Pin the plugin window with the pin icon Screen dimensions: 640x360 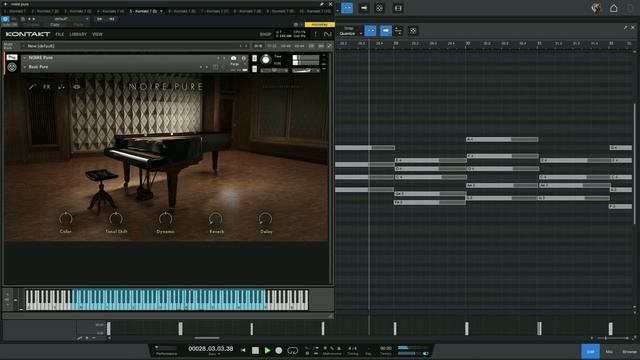click(x=322, y=4)
